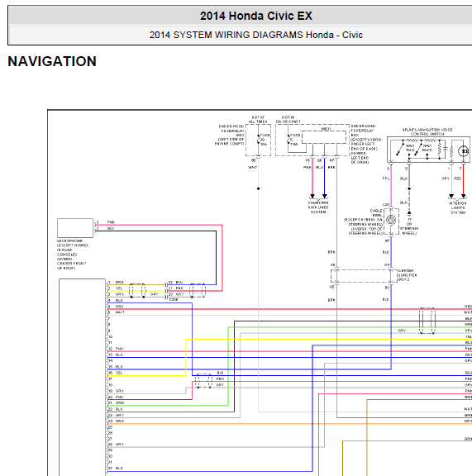Click the arrowhead ending the red wire
Screen dimensions: 472x476
(x=464, y=196)
